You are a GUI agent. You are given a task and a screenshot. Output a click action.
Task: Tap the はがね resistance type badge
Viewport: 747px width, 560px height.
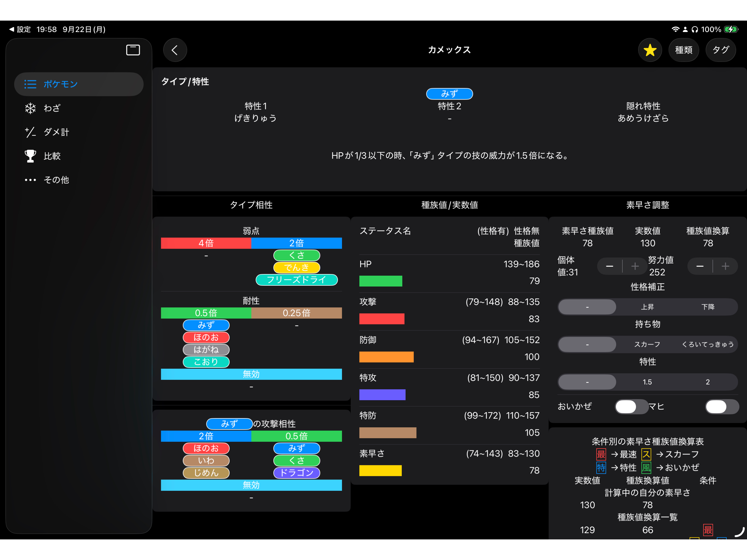point(206,349)
